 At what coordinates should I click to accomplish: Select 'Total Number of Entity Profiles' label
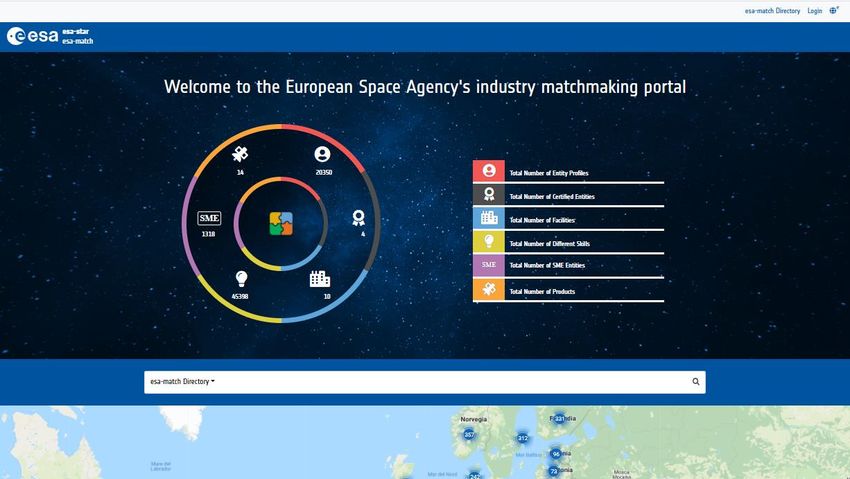pos(549,173)
